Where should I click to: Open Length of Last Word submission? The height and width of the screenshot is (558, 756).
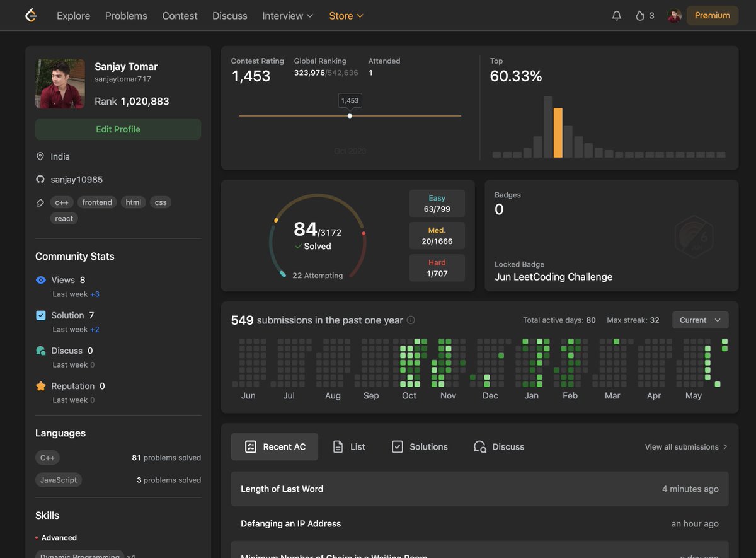479,489
